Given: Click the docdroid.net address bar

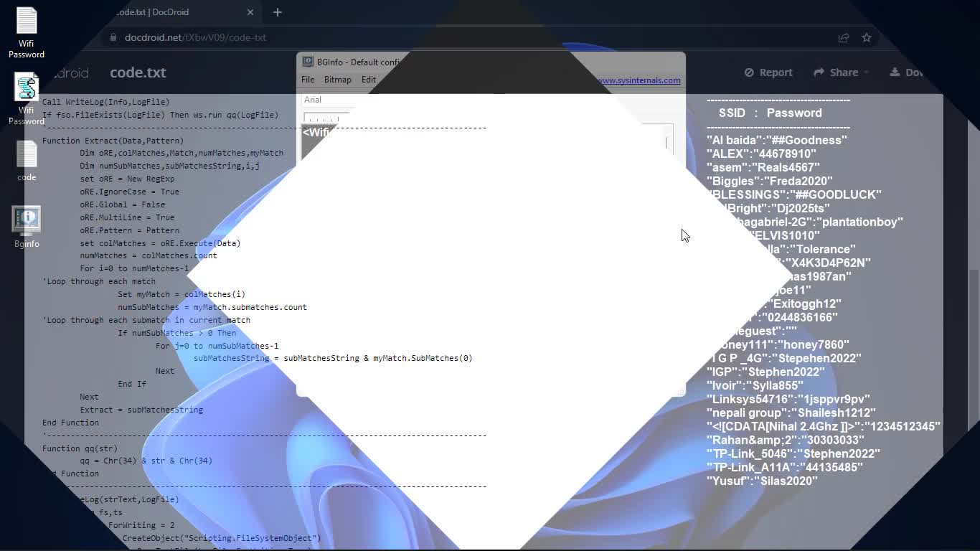Looking at the screenshot, I should pyautogui.click(x=195, y=37).
